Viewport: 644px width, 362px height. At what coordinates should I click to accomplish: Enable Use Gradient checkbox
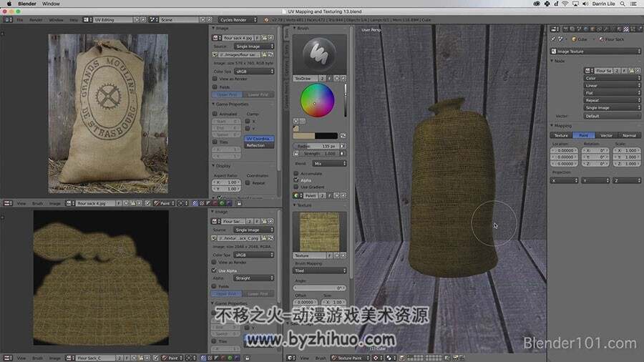(x=296, y=187)
